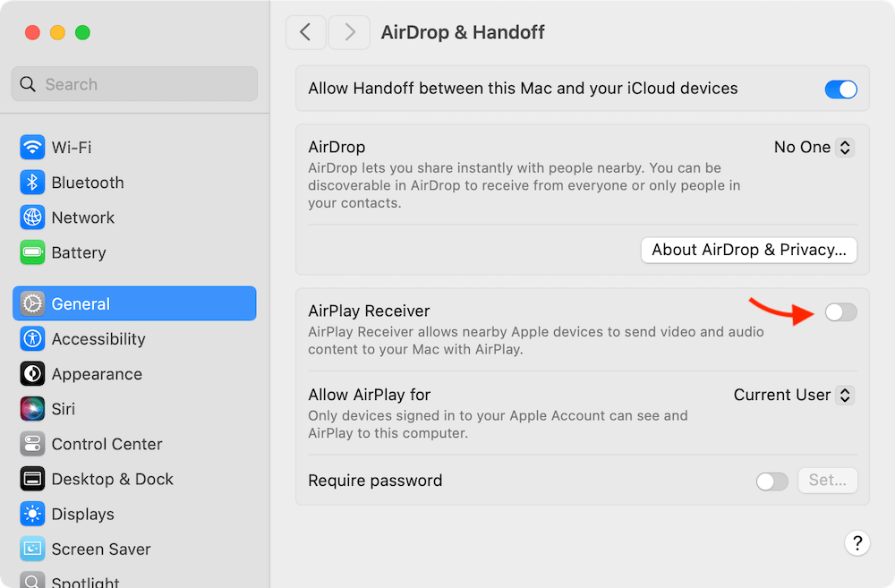
Task: Toggle Require password on
Action: [x=771, y=481]
